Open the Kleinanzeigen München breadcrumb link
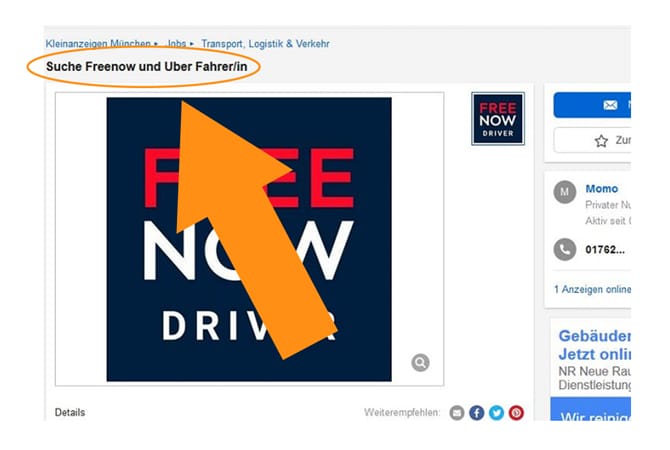Screen dimensions: 670x450 coord(98,44)
